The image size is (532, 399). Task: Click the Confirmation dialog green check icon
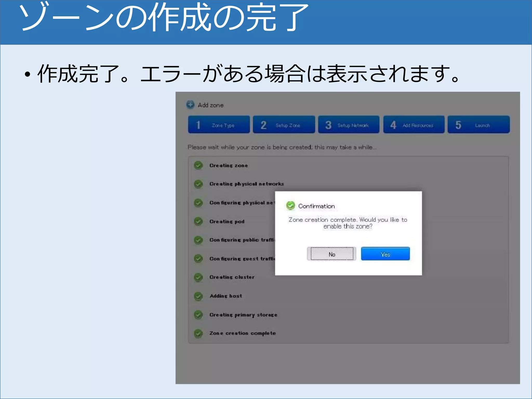(x=290, y=206)
